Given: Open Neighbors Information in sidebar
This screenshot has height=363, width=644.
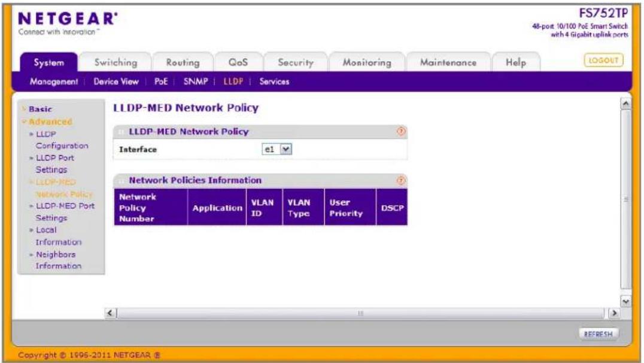Looking at the screenshot, I should pos(57,260).
